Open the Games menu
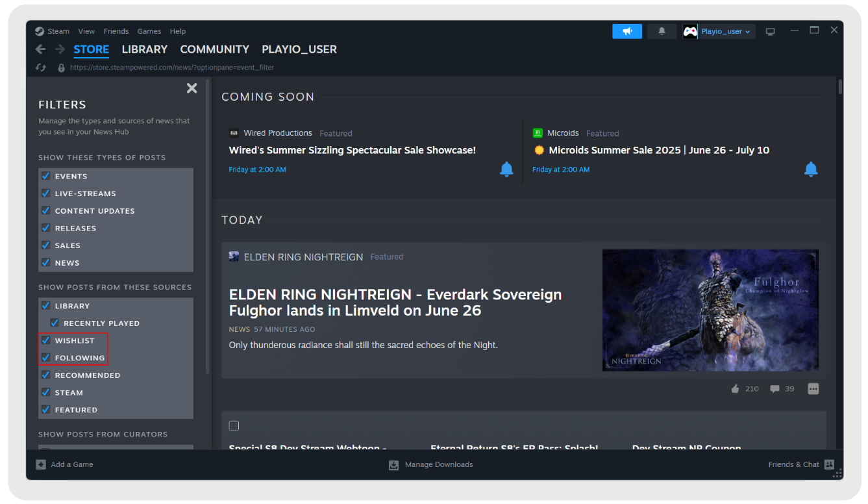Image resolution: width=868 pixels, height=504 pixels. point(149,31)
